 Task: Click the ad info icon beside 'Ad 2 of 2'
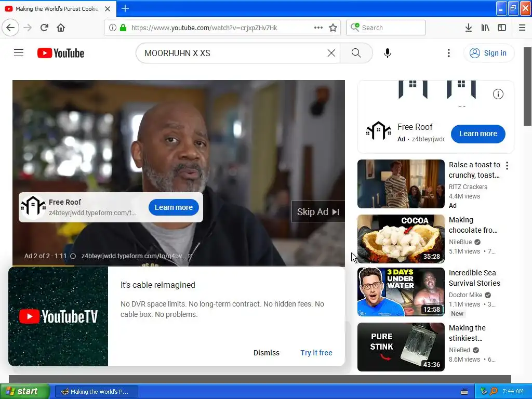73,256
